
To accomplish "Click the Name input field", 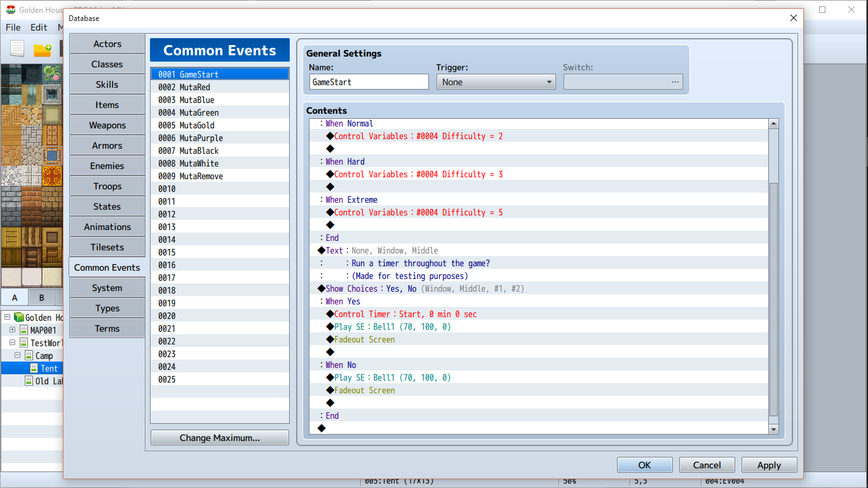I will click(369, 82).
